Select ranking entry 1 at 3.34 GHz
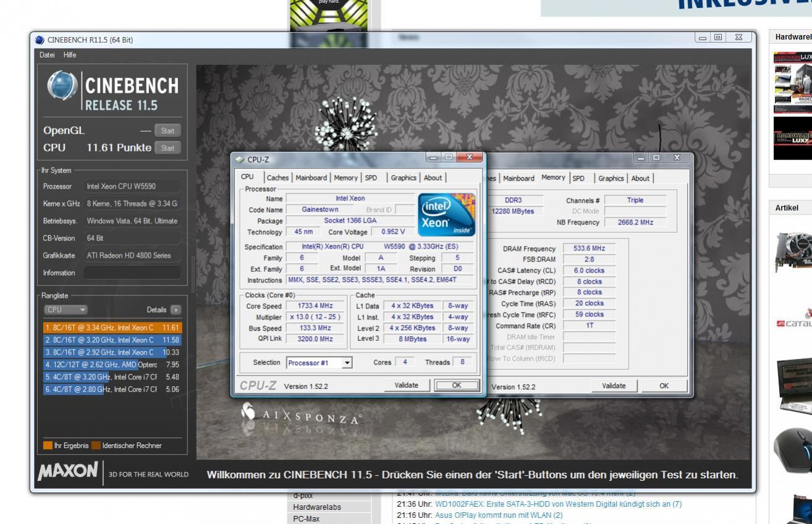Screen dimensions: 812x524 pyautogui.click(x=112, y=327)
